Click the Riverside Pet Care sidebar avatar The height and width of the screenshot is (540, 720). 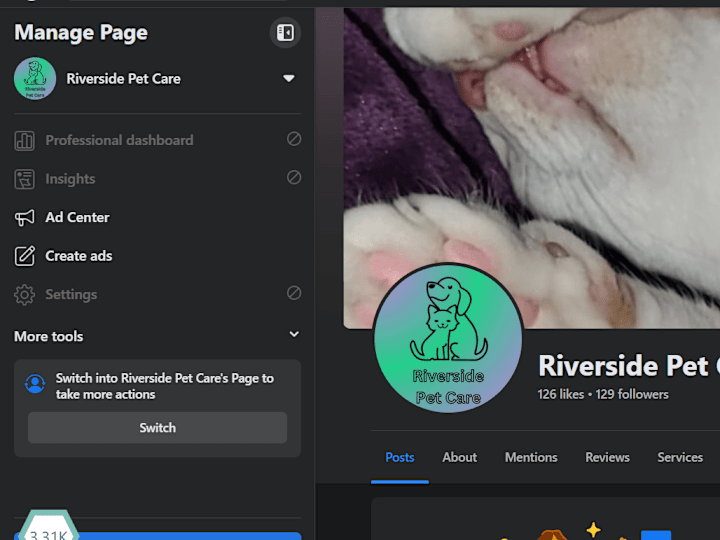[35, 79]
